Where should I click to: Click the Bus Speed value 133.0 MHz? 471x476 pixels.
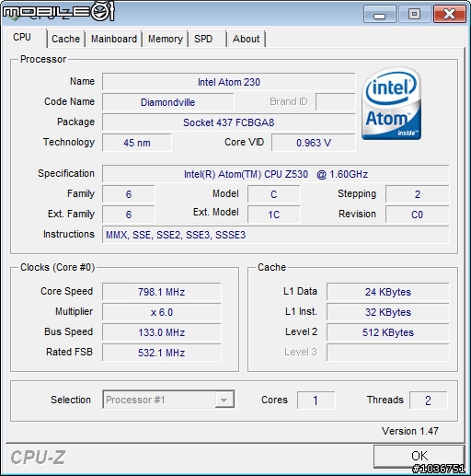161,332
